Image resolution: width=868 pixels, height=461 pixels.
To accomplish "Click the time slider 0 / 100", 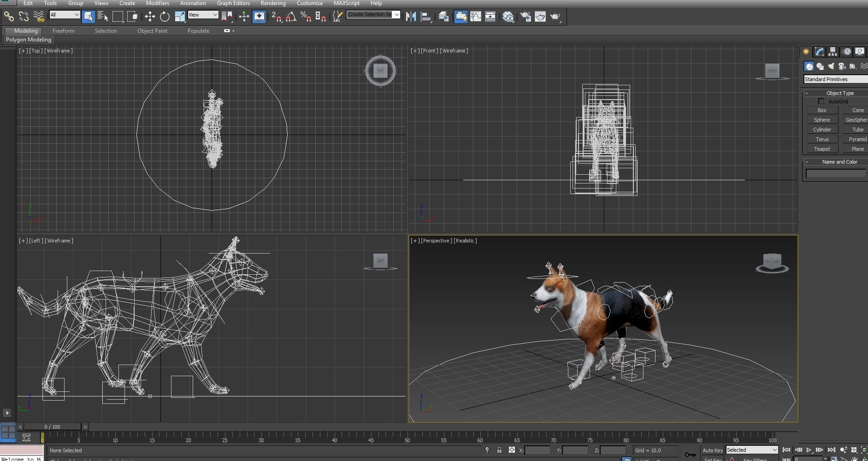I will pyautogui.click(x=52, y=427).
